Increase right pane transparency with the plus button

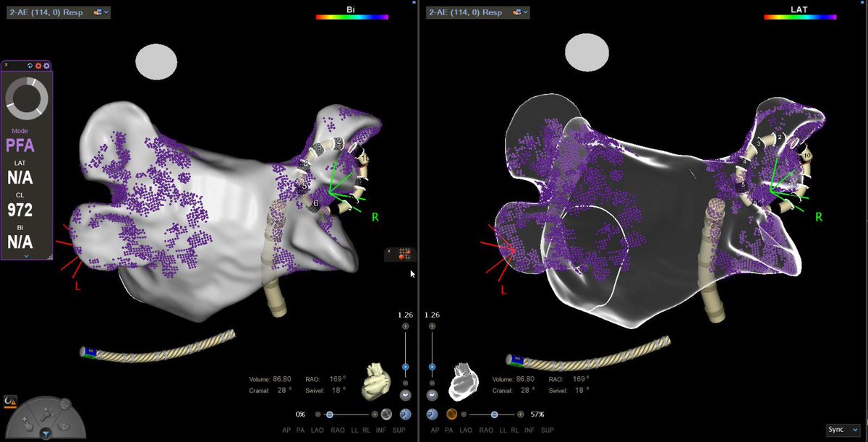[520, 415]
